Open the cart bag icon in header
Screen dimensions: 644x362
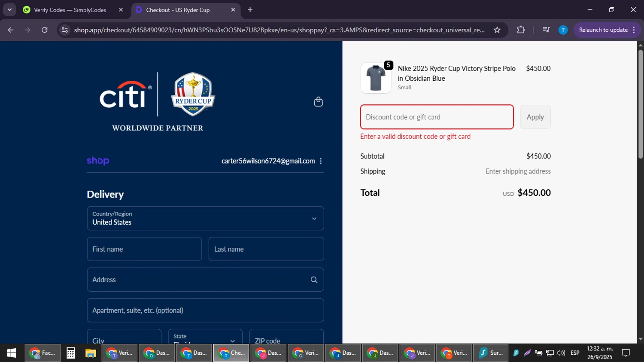pos(318,102)
